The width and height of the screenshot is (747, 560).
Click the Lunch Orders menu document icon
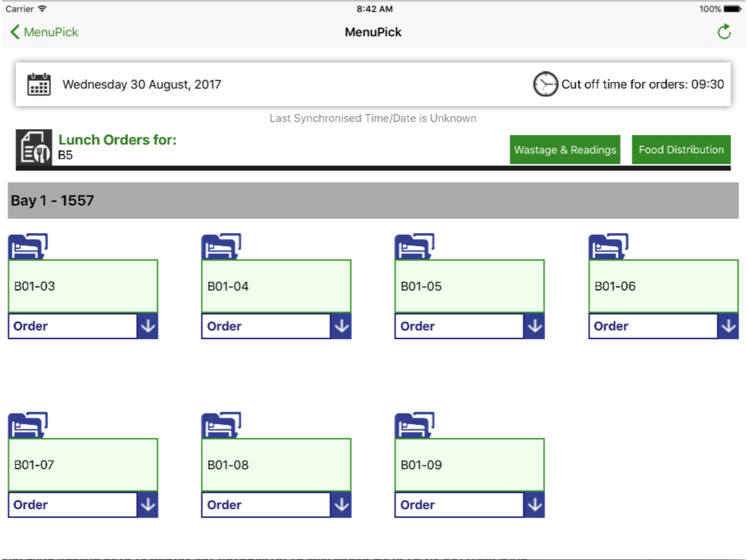pyautogui.click(x=34, y=148)
